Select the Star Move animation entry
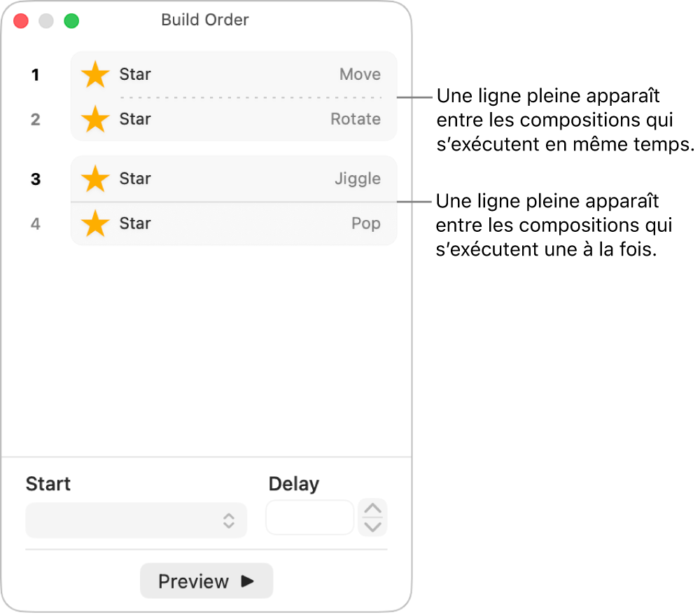Viewport: 700px width, 615px height. coord(231,74)
